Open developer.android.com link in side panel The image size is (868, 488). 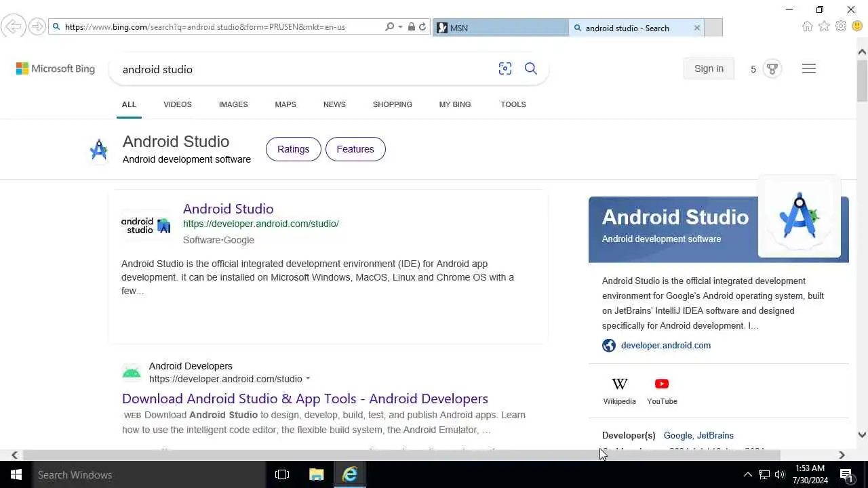pyautogui.click(x=666, y=346)
